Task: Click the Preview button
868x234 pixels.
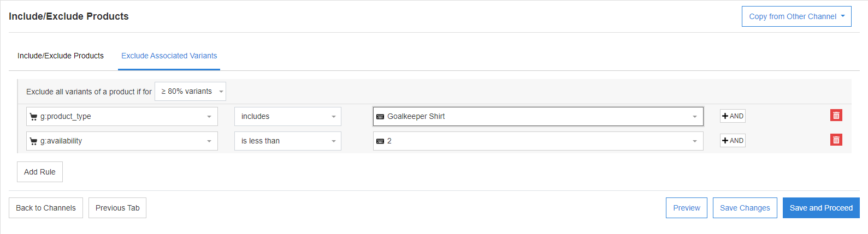Action: pyautogui.click(x=686, y=208)
